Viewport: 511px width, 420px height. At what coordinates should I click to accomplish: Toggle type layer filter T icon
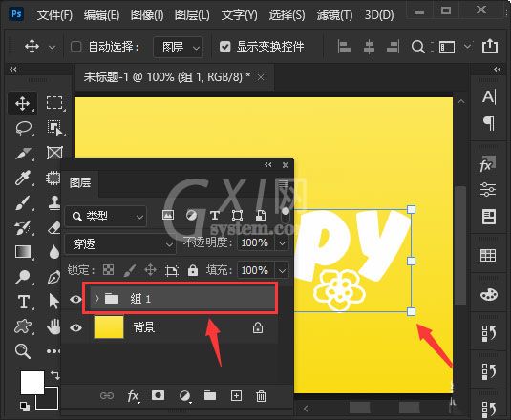click(215, 216)
